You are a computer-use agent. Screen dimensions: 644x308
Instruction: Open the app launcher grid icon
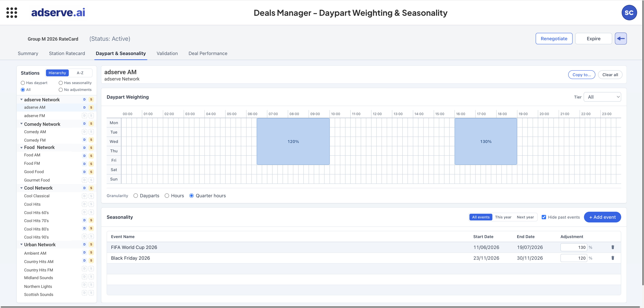pyautogui.click(x=12, y=13)
